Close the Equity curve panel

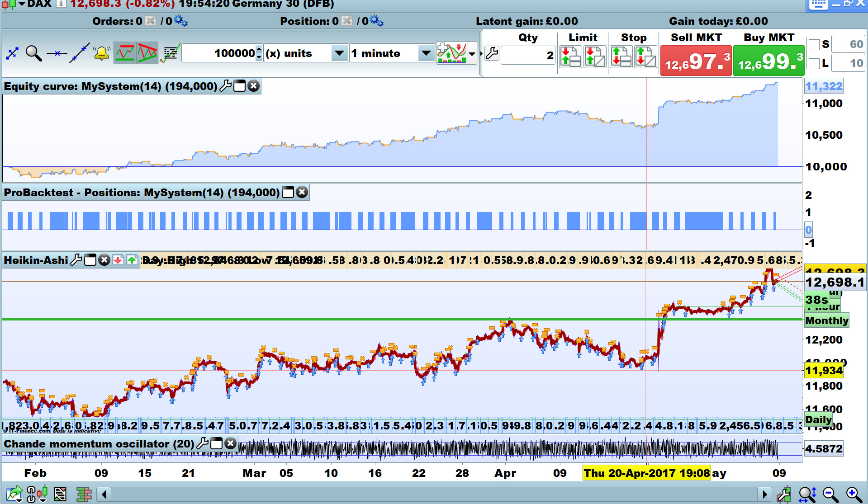[x=254, y=86]
